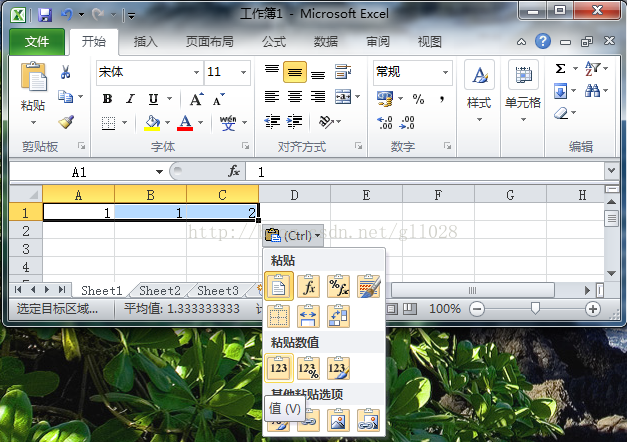Click the AutoSum sigma icon

click(561, 68)
